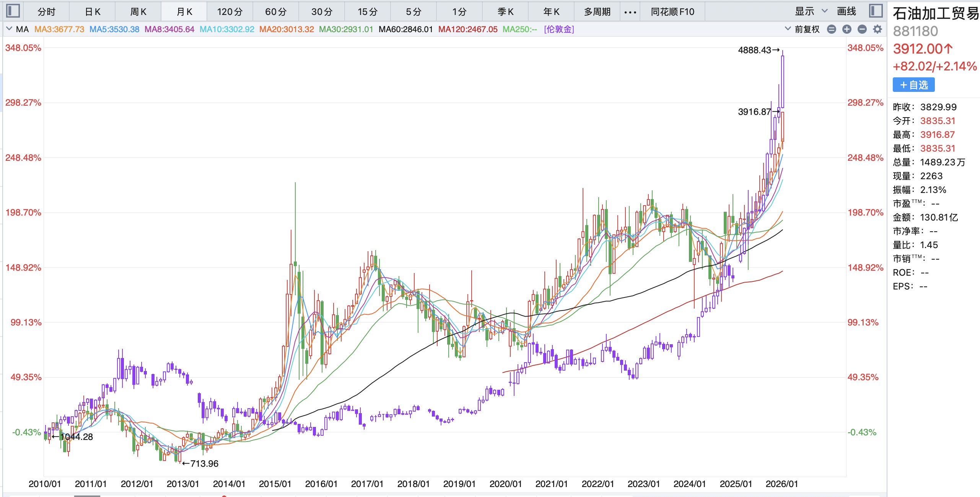Toggle the right info panel icon

coord(876,11)
